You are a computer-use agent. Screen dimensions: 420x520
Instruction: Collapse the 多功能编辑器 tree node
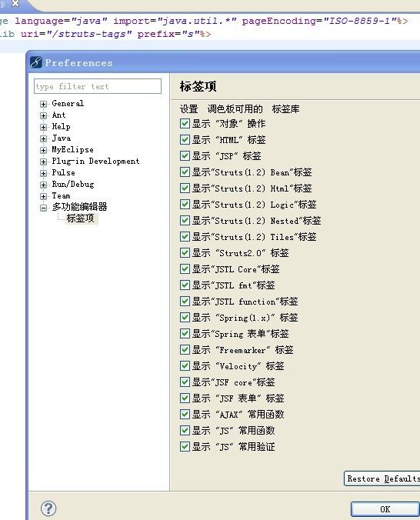click(x=43, y=208)
